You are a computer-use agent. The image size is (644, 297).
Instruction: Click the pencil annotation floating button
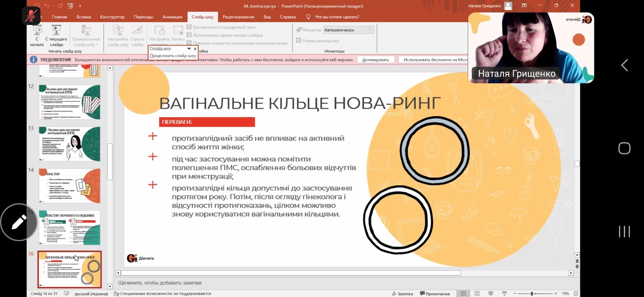point(19,222)
